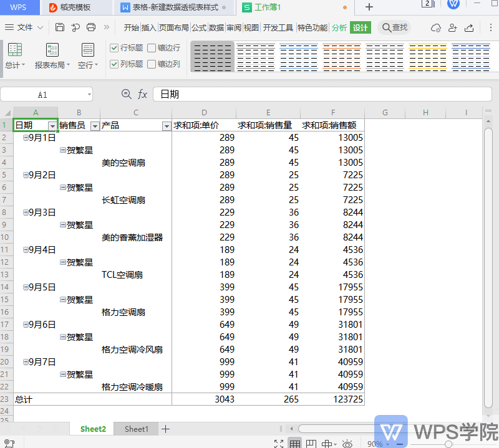Add a new sheet with plus icon

coord(165,429)
